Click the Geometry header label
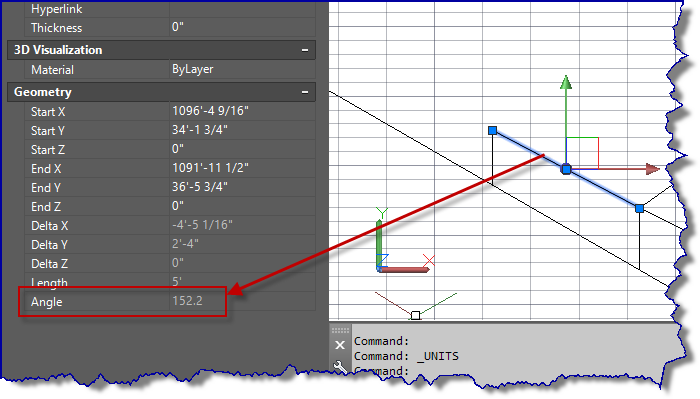Image resolution: width=700 pixels, height=399 pixels. [43, 92]
